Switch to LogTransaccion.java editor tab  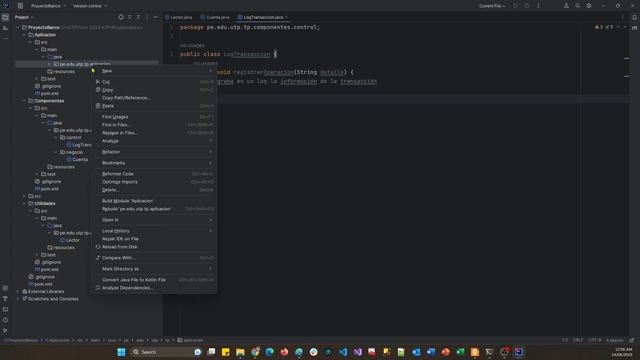click(263, 17)
